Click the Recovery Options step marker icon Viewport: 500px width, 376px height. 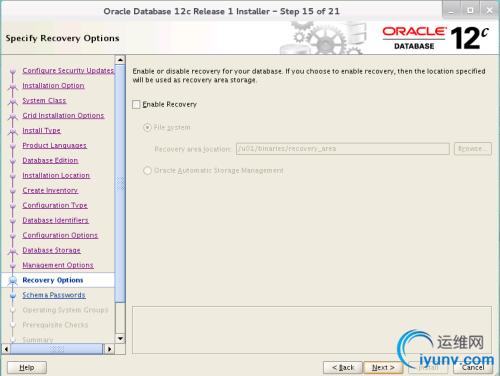pos(13,281)
